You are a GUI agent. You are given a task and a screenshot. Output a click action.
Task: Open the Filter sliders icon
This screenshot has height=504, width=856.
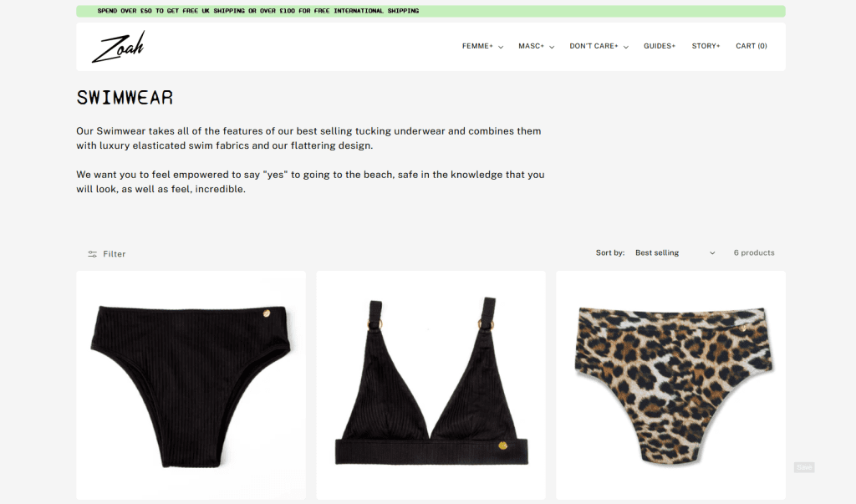(92, 254)
